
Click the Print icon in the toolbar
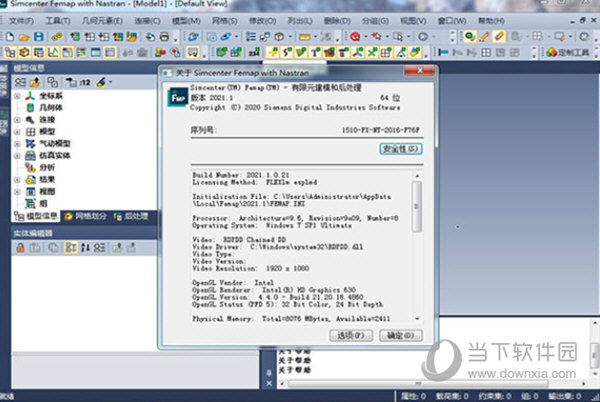coord(164,37)
